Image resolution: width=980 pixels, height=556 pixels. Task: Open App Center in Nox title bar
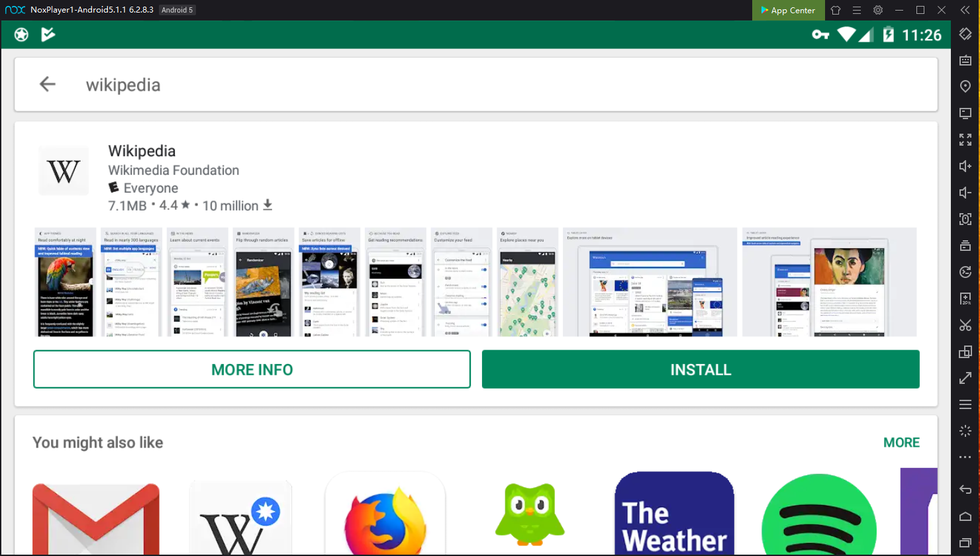788,10
